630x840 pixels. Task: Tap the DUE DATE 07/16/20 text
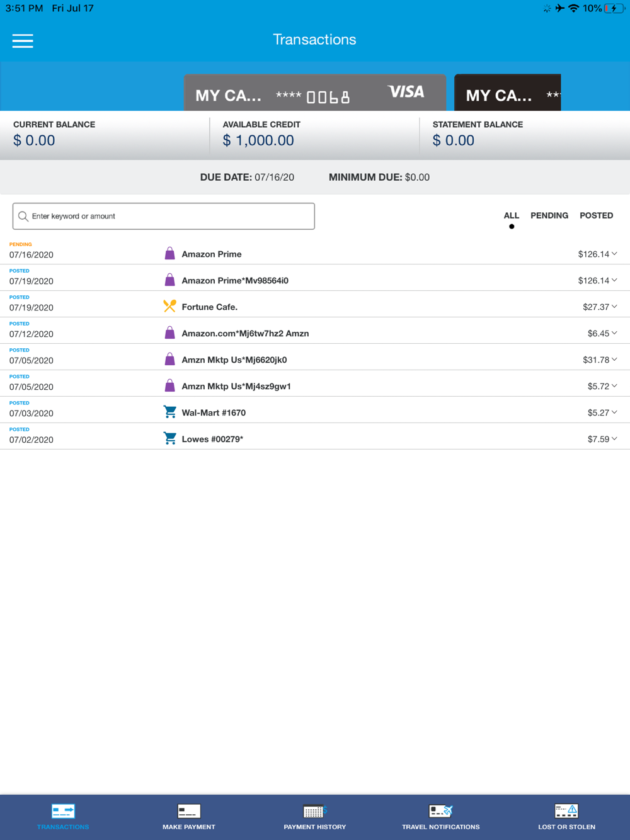click(247, 178)
